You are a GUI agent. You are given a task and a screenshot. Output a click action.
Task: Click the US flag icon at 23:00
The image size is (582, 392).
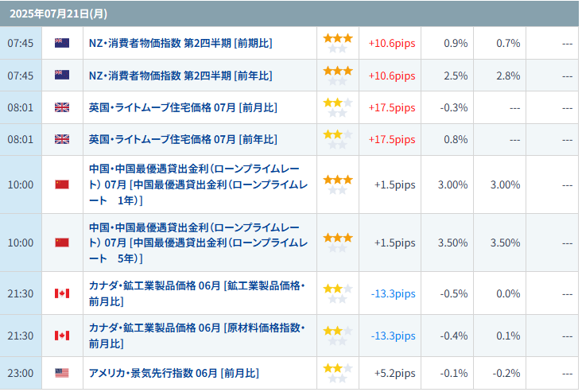61,373
